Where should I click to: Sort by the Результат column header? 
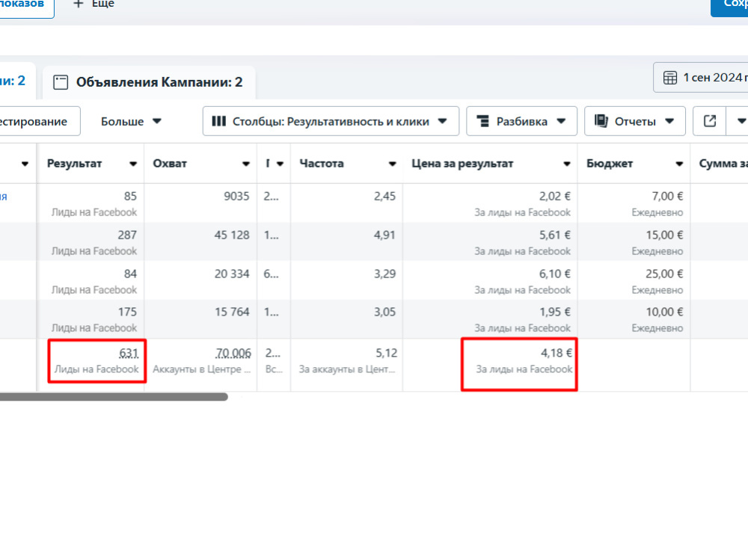pyautogui.click(x=74, y=164)
